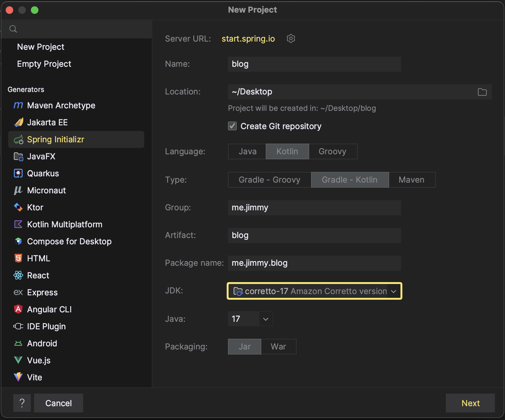Click the Android robot icon

[18, 343]
